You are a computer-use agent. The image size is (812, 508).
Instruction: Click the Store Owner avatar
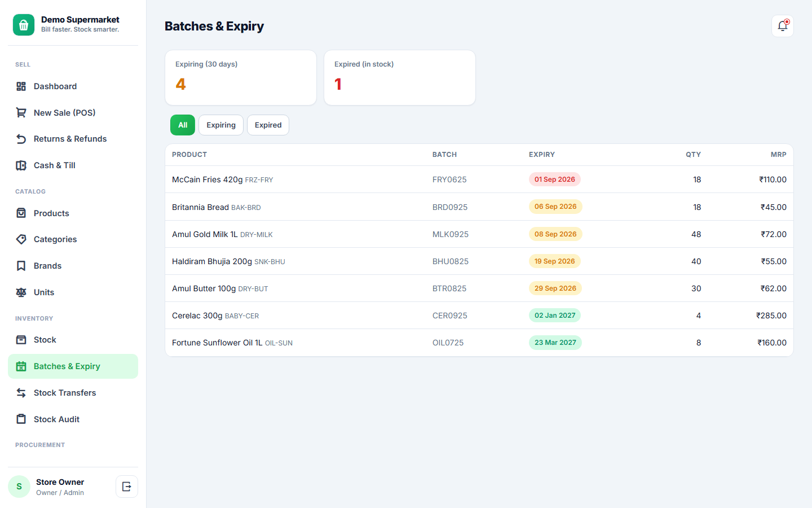pyautogui.click(x=19, y=487)
